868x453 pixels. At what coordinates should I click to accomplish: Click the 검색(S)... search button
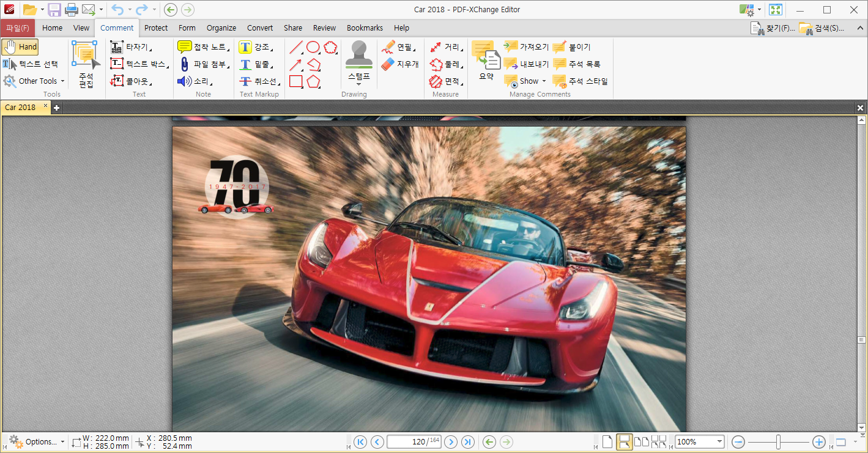click(x=822, y=28)
